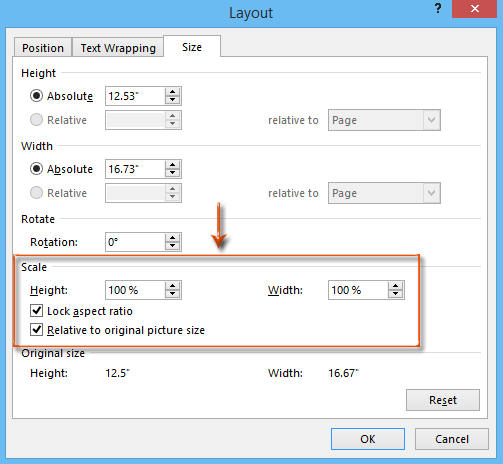503x464 pixels.
Task: Increase absolute width using up spinner arrow
Action: [x=172, y=165]
